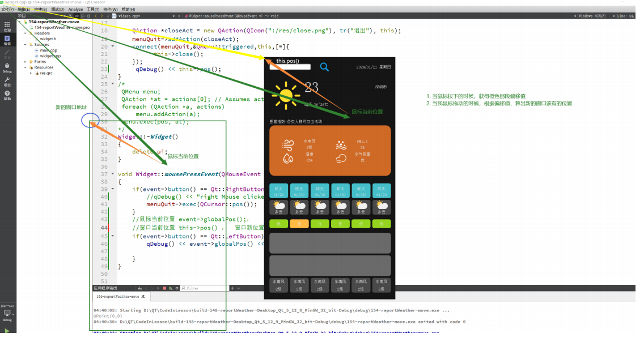Click the stop (red square) icon in output pane
The image size is (644, 346).
click(164, 288)
